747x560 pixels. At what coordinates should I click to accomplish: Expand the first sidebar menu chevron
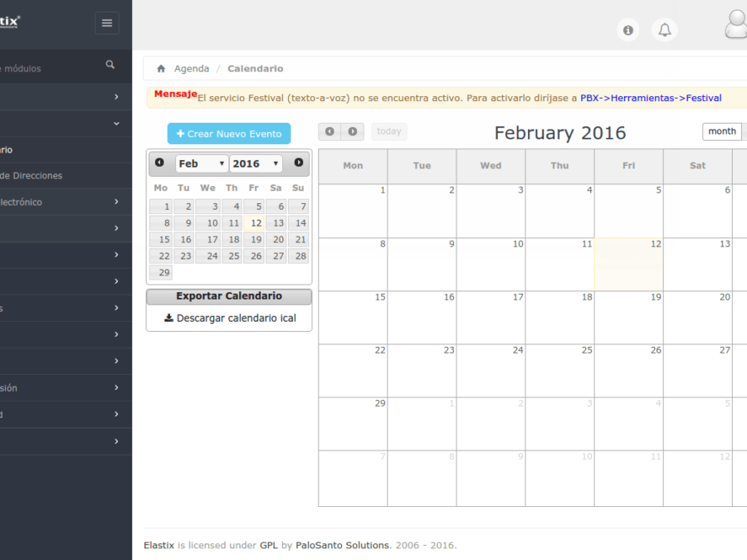(116, 97)
